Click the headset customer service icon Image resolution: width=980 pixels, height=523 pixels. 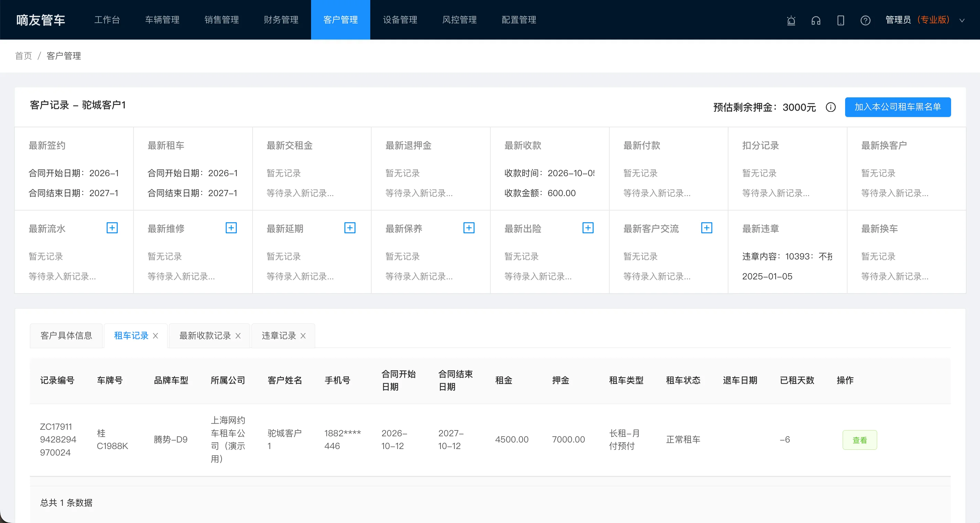(x=816, y=20)
